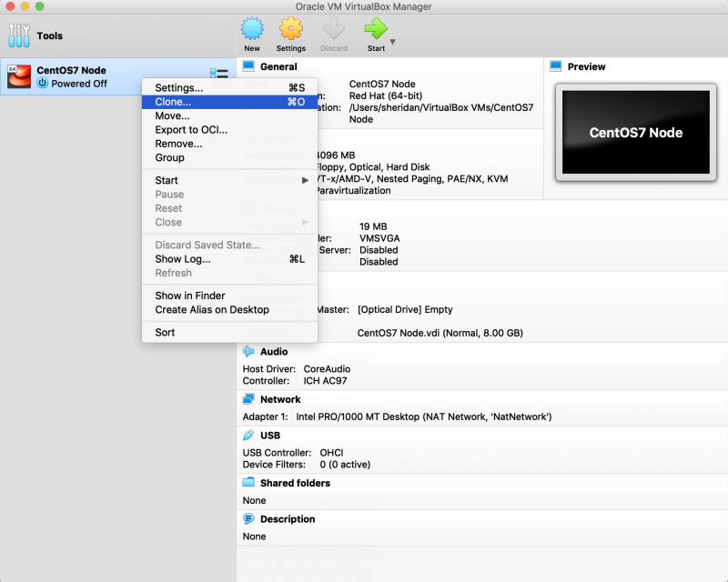This screenshot has height=582, width=728.
Task: Choose Show Log... from the context menu
Action: coord(230,259)
